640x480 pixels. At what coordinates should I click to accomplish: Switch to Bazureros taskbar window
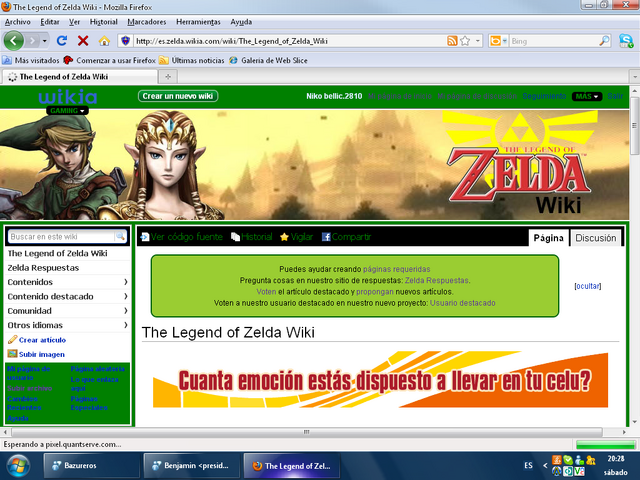click(91, 466)
